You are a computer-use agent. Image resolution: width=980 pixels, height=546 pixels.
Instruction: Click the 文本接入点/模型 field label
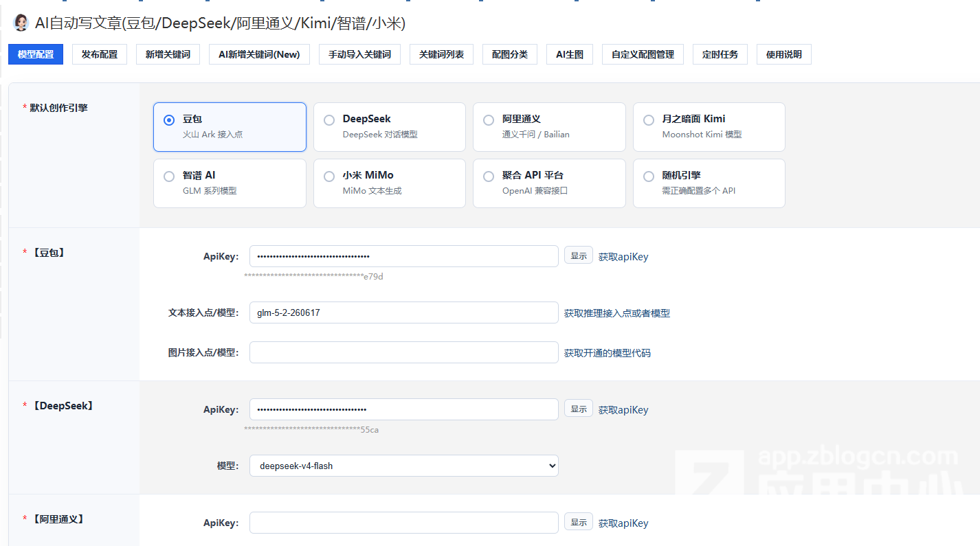[x=203, y=312]
